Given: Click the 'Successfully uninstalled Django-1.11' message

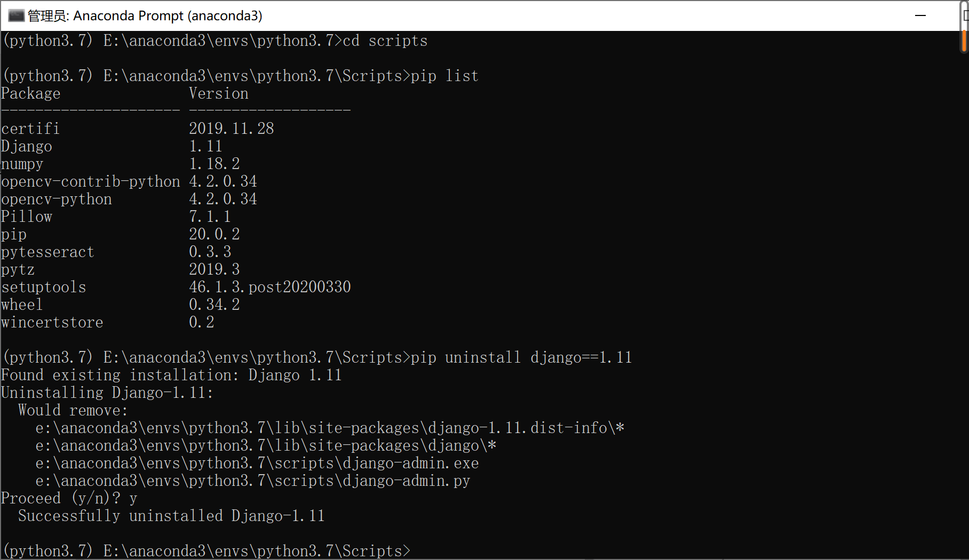Looking at the screenshot, I should point(171,516).
